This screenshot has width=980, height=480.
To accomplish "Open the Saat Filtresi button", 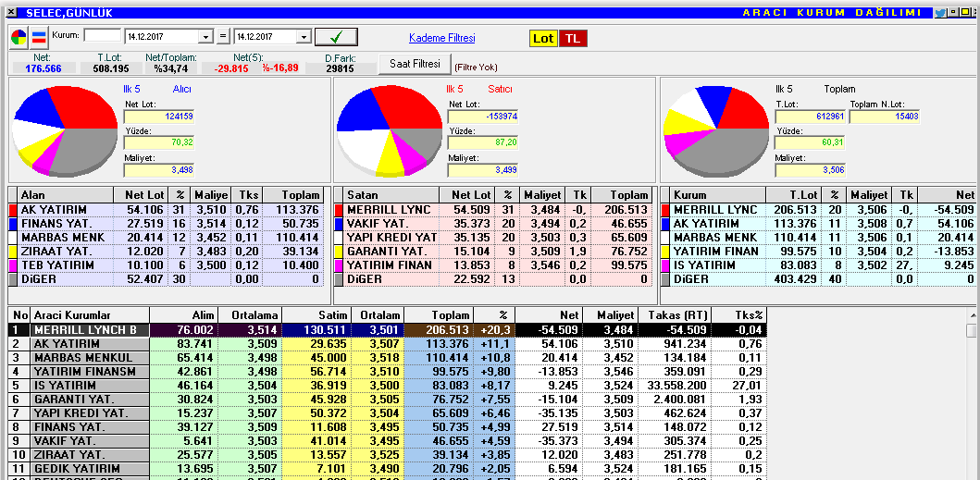I will (x=414, y=64).
